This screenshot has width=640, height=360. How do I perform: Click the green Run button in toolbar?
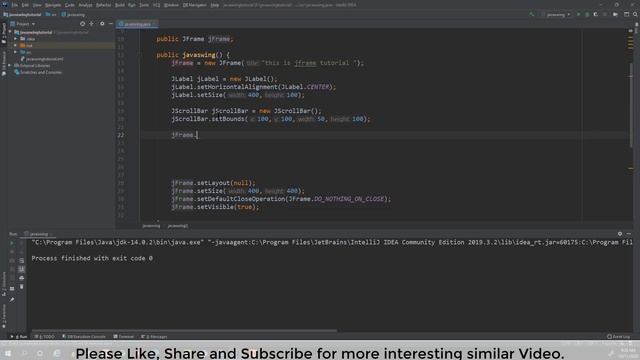[x=578, y=14]
